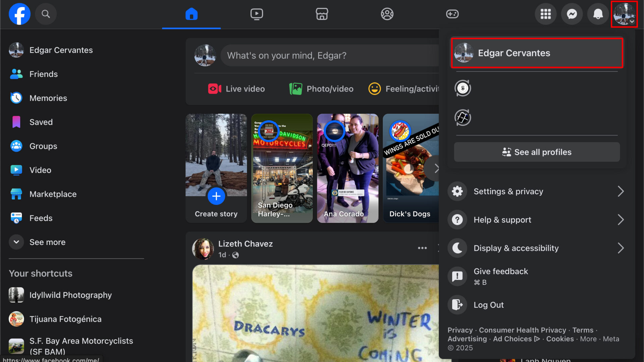
Task: Open Messenger chats
Action: click(572, 14)
